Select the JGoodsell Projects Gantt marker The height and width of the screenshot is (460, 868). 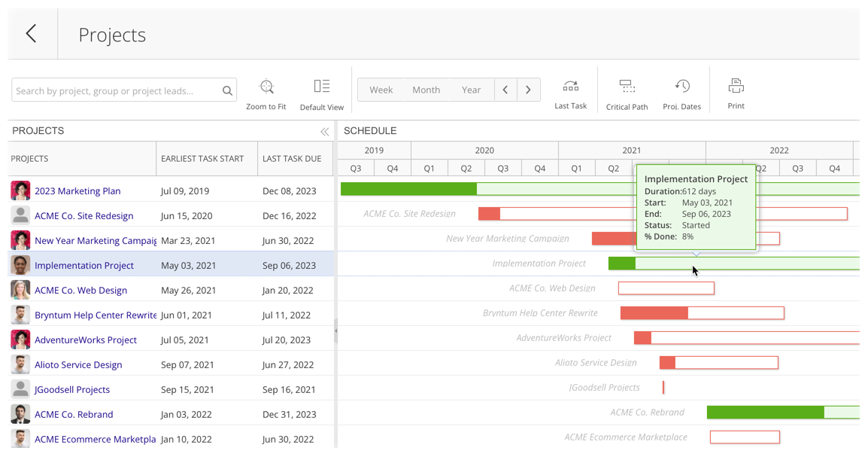[663, 388]
